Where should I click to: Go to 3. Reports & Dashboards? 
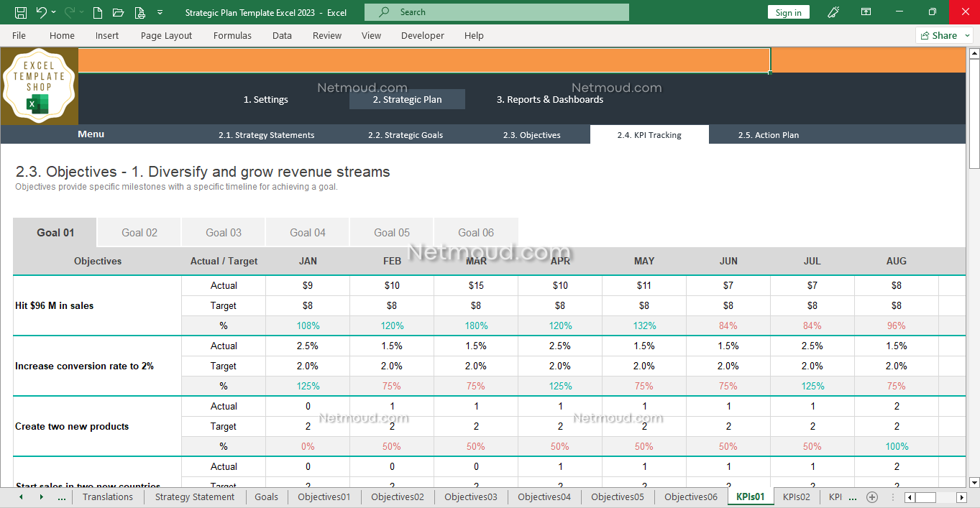click(x=550, y=100)
